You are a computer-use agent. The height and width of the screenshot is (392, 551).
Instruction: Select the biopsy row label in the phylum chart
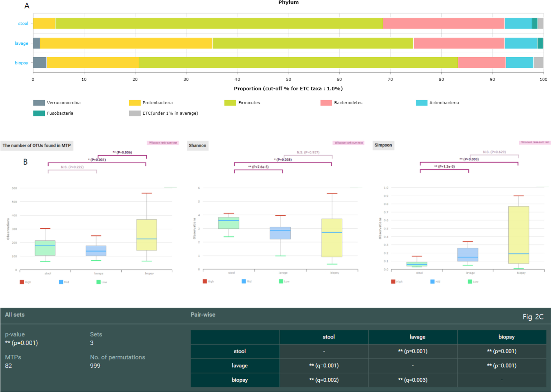coord(22,63)
